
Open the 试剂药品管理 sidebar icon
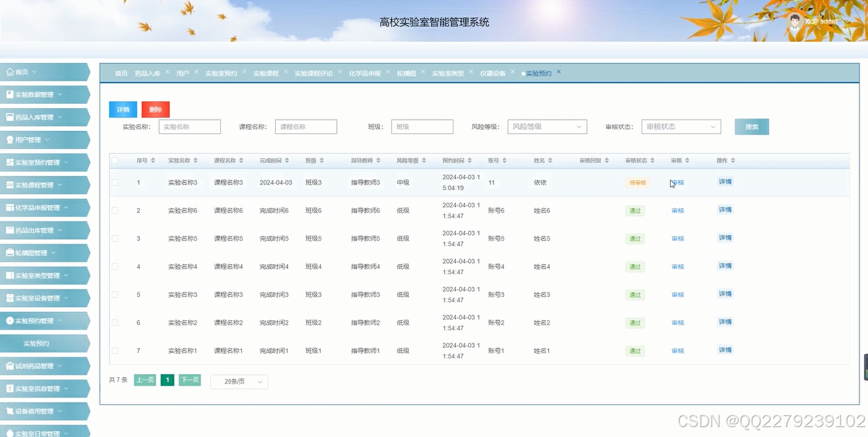(x=8, y=365)
